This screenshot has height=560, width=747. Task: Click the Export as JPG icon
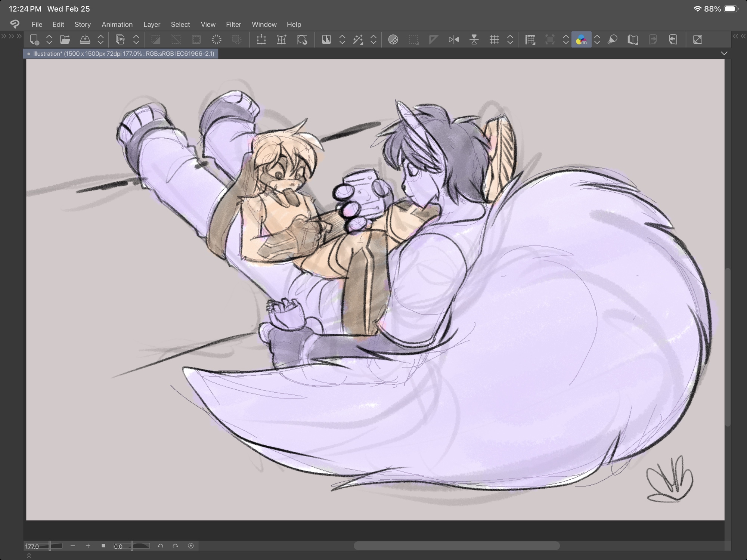pos(120,40)
